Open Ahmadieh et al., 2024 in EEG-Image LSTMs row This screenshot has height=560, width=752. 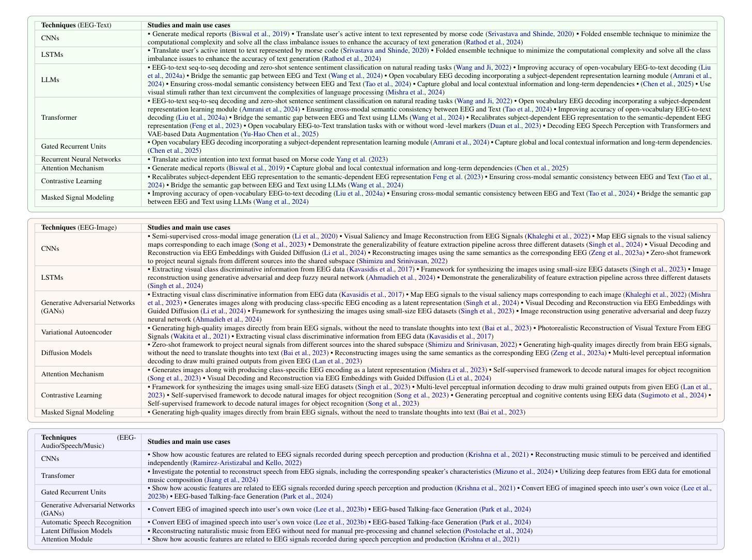[400, 278]
